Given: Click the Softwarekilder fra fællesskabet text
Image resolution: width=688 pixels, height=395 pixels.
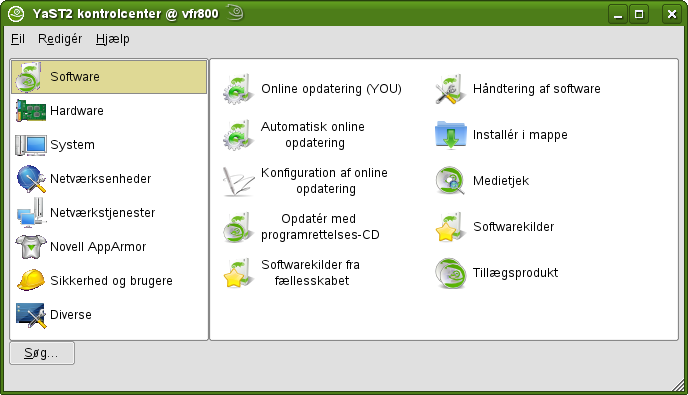Looking at the screenshot, I should pos(311,273).
